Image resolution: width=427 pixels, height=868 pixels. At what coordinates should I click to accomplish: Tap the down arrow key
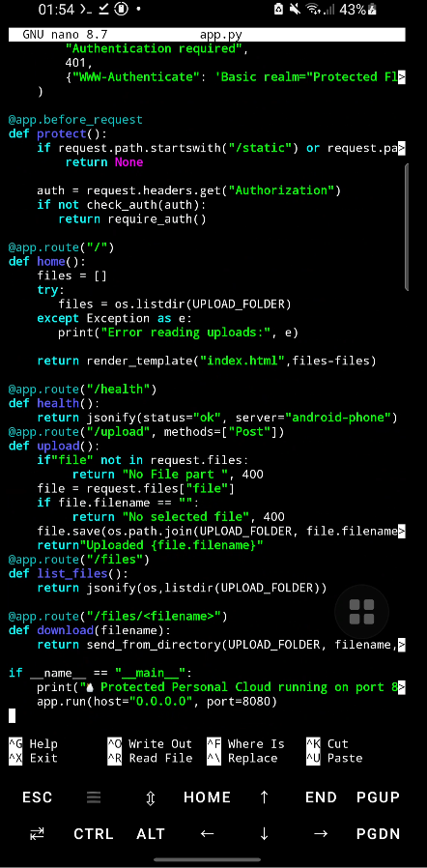tap(264, 833)
